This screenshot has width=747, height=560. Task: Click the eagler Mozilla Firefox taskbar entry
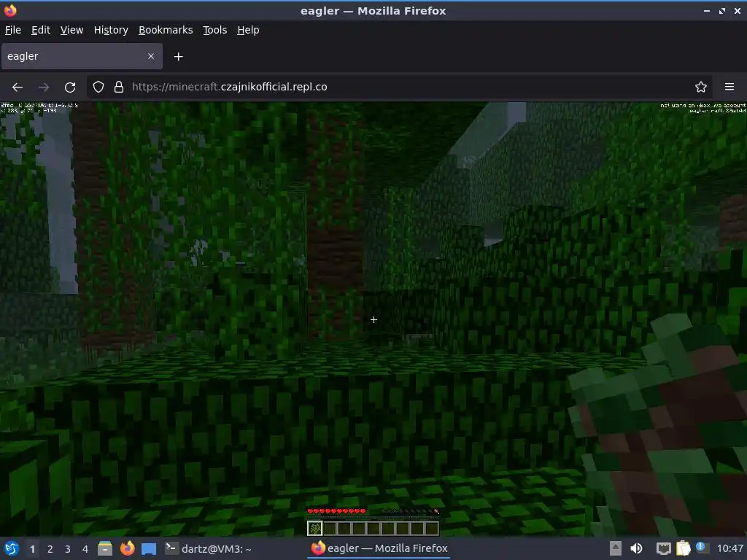pyautogui.click(x=379, y=548)
